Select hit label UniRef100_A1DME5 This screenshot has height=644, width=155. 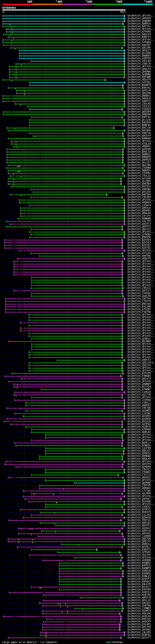pos(139,411)
